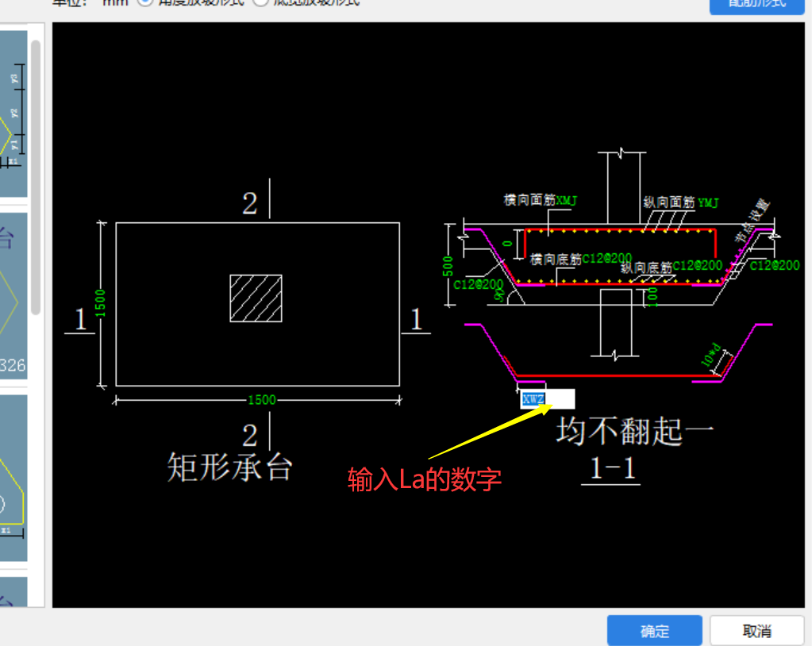The height and width of the screenshot is (646, 812).
Task: Click the 1-1 section label
Action: [x=612, y=468]
